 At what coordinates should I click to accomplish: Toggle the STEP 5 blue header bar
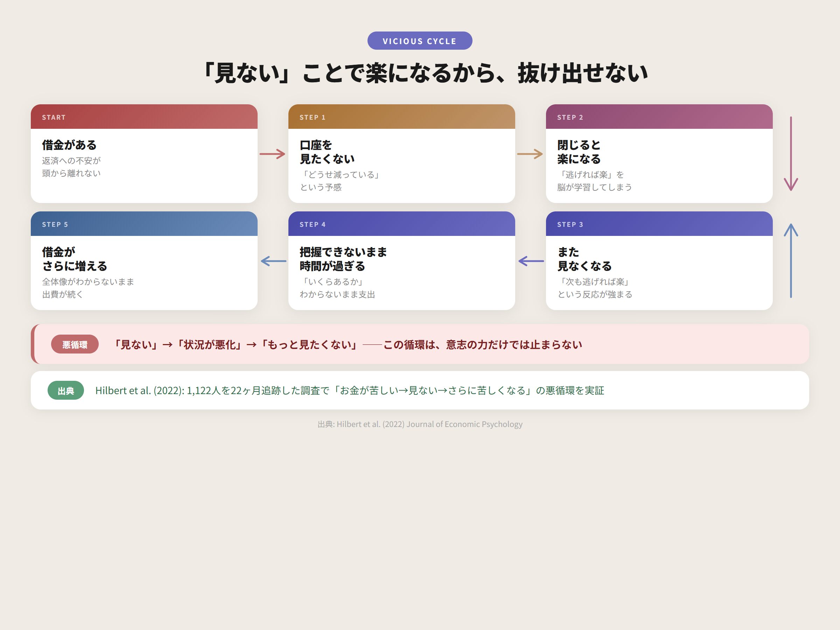(x=144, y=224)
